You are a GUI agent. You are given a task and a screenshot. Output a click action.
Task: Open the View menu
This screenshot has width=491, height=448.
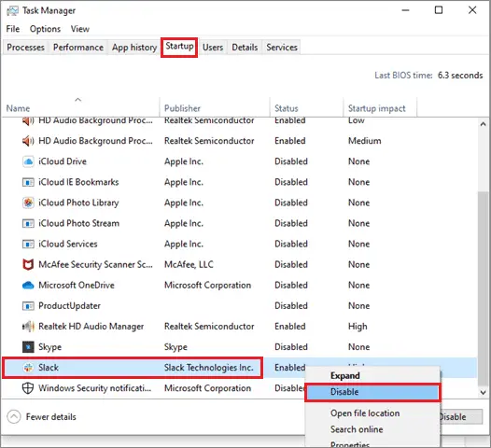click(80, 29)
